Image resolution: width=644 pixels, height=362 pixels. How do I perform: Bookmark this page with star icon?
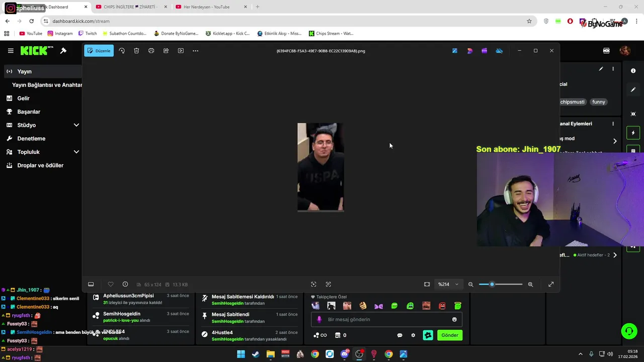point(529,21)
